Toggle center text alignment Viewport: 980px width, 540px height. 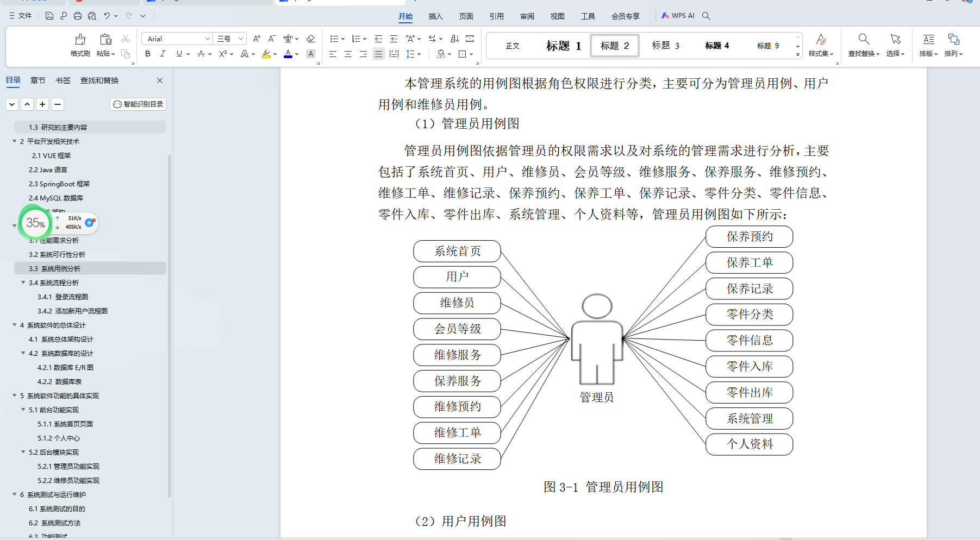click(348, 54)
